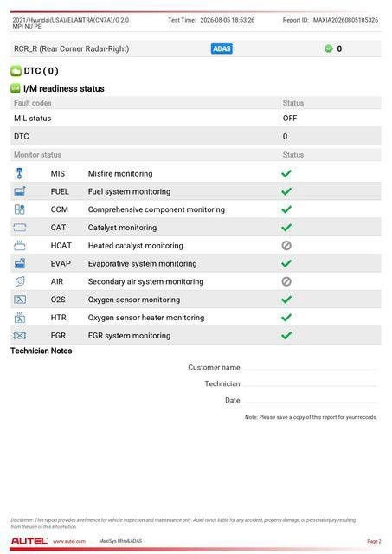Click the AUTEL logo in footer
This screenshot has height=554, width=392.
pyautogui.click(x=29, y=541)
